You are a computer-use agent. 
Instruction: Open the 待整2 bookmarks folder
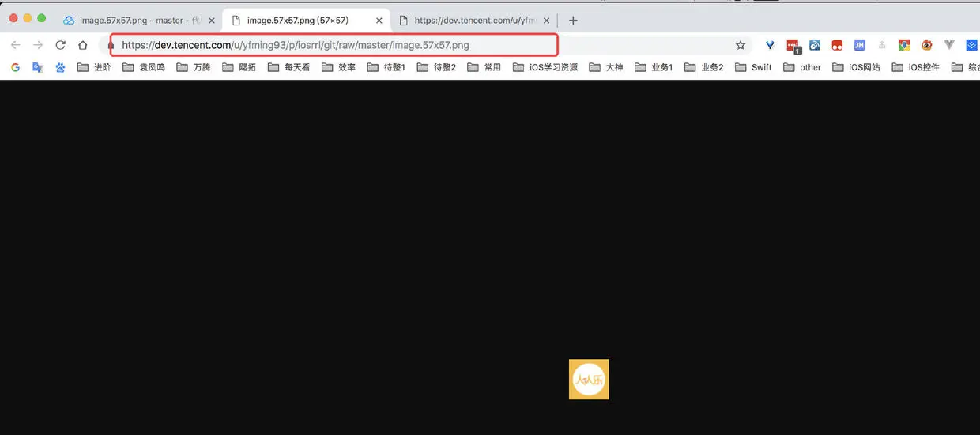click(x=436, y=67)
